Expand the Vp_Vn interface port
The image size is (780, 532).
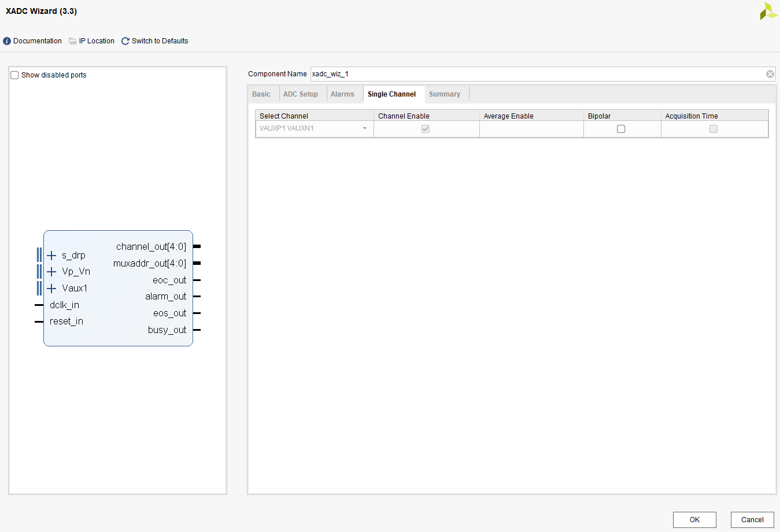click(51, 272)
